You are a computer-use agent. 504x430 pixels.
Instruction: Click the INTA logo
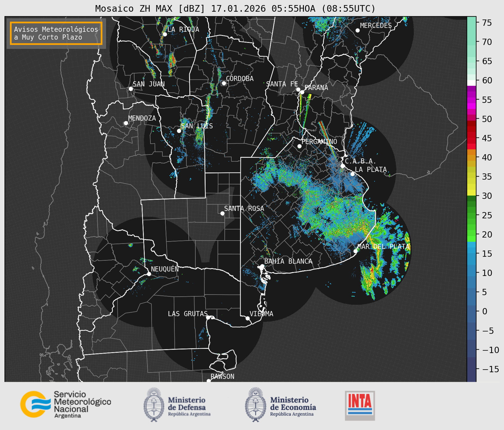pyautogui.click(x=360, y=405)
